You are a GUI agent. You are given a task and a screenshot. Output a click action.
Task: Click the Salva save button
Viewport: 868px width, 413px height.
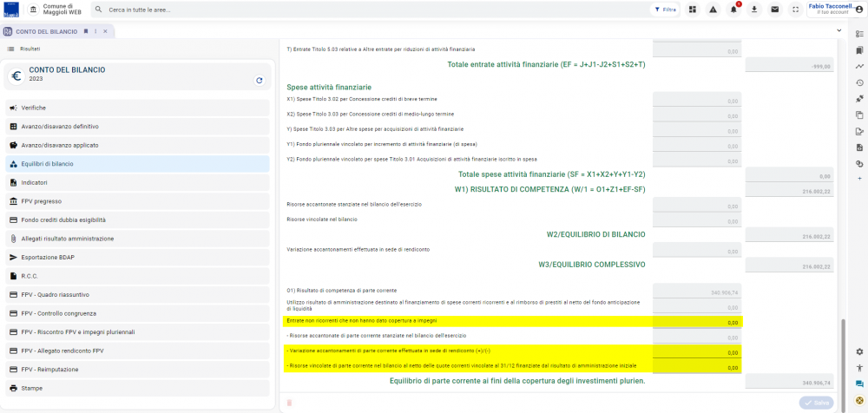(x=816, y=403)
